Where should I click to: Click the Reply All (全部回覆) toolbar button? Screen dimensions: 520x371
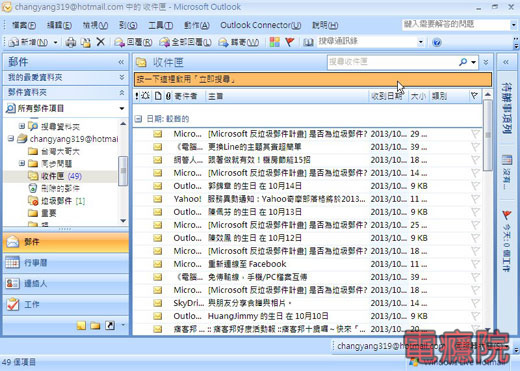tap(185, 42)
